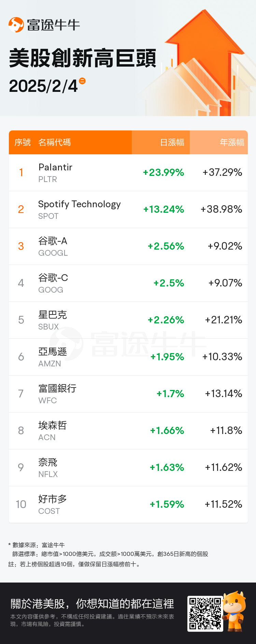
Task: Click the 名稱代碼 column header
Action: (x=55, y=142)
